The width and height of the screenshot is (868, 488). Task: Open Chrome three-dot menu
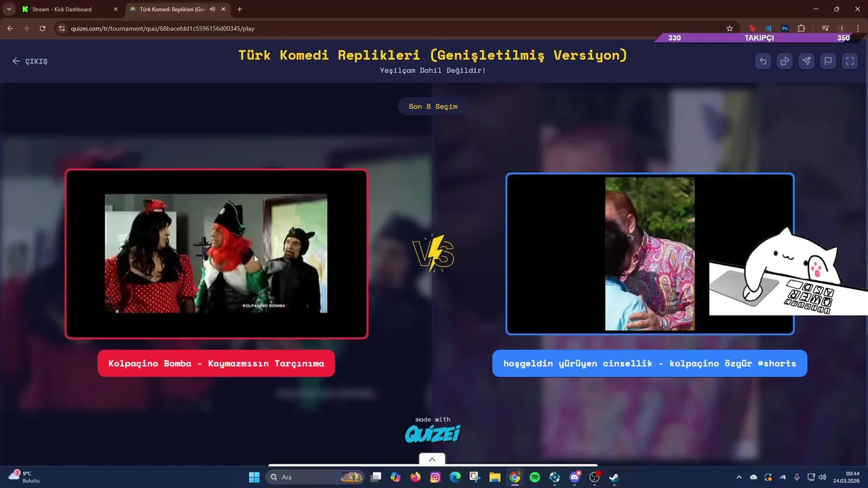tap(859, 28)
